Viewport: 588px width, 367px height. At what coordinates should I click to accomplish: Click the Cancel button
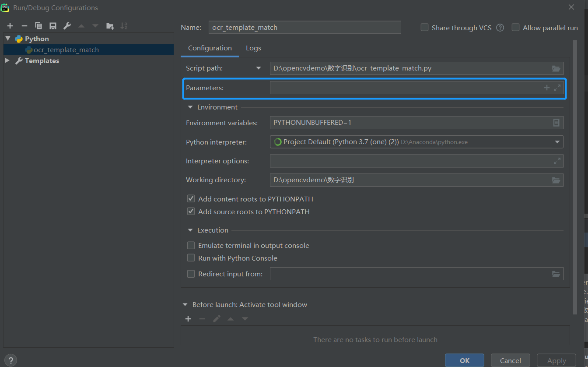tap(511, 360)
